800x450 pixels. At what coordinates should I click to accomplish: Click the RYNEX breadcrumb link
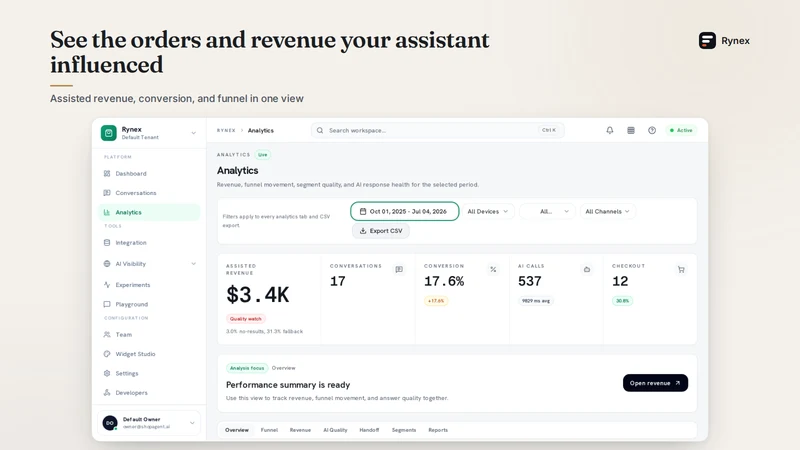click(226, 131)
